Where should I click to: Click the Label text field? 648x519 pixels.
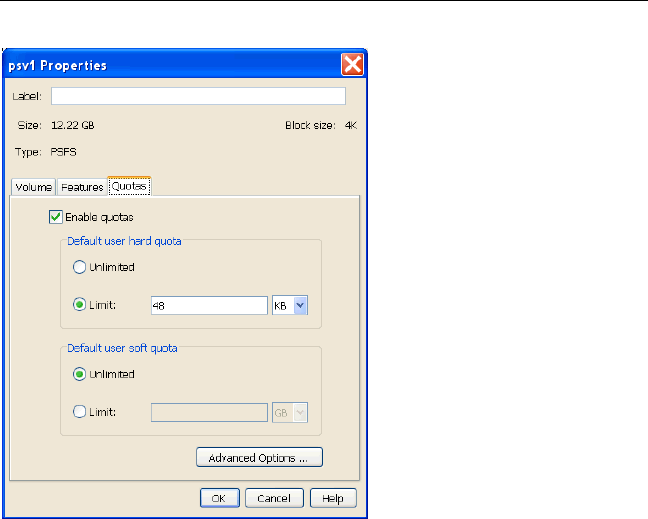click(x=198, y=96)
